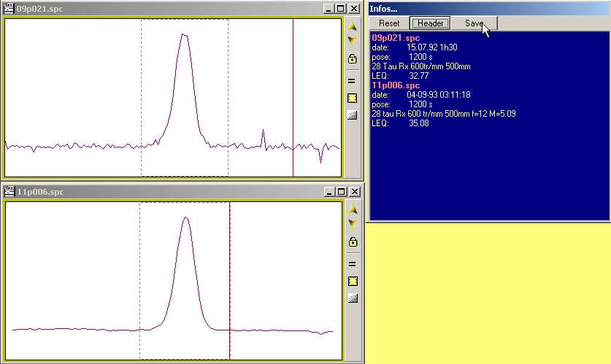The height and width of the screenshot is (364, 611).
Task: Maximize the 09p021.spc window
Action: [341, 9]
